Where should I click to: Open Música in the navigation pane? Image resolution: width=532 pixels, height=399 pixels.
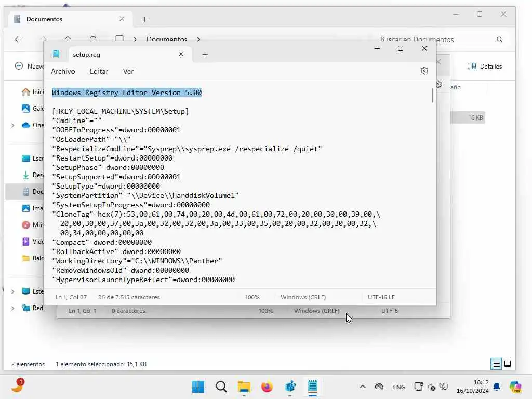click(x=33, y=225)
